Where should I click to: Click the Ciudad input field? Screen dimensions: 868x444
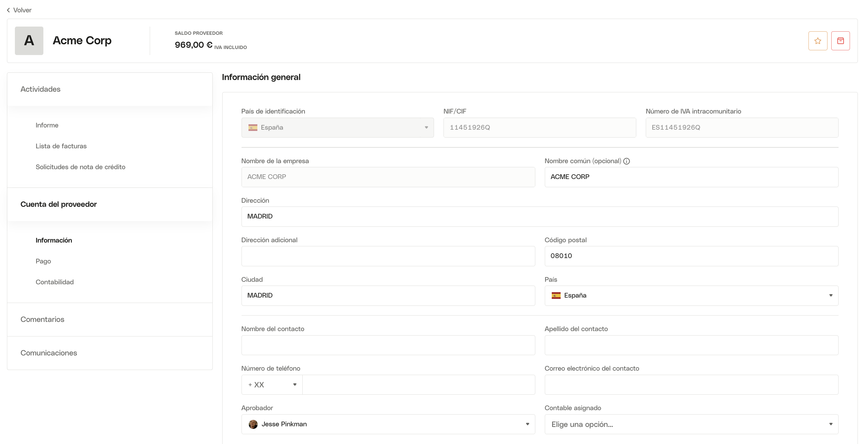tap(388, 296)
